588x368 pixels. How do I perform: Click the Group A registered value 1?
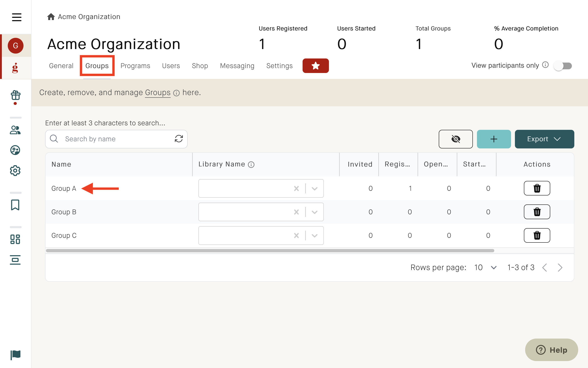click(x=410, y=188)
